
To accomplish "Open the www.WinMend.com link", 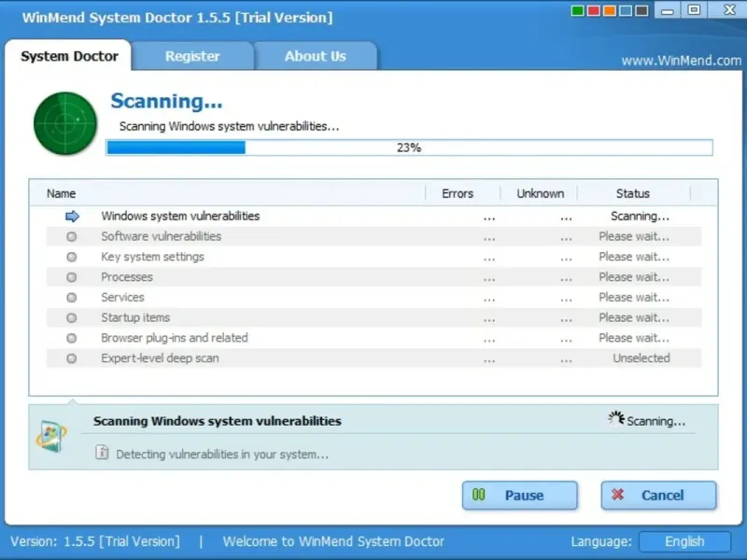I will [682, 61].
